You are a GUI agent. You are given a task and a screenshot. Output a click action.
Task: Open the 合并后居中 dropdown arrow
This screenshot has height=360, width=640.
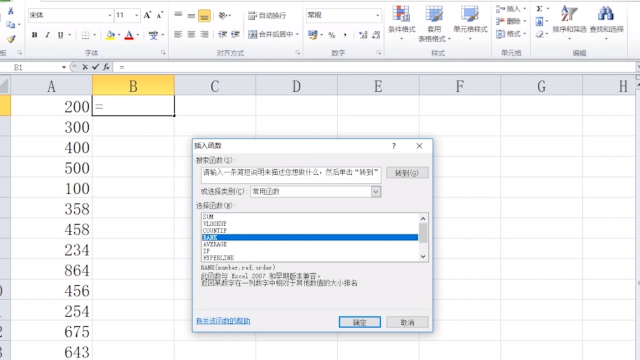click(x=297, y=34)
